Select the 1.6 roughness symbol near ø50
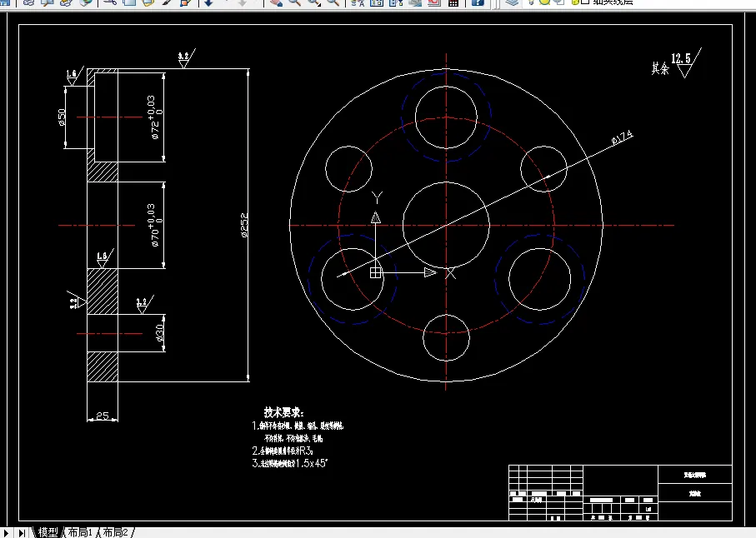 [x=75, y=76]
